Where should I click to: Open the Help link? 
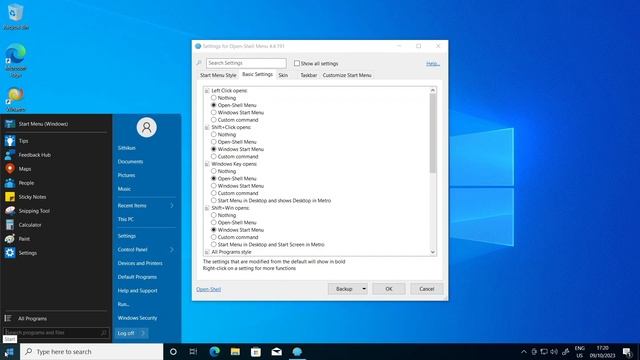tap(432, 64)
